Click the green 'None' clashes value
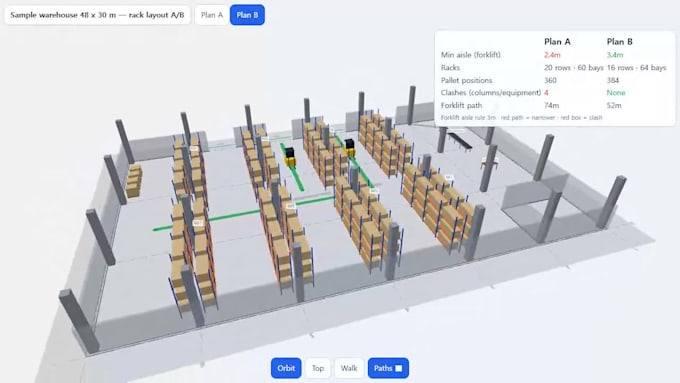This screenshot has width=680, height=383. click(616, 92)
